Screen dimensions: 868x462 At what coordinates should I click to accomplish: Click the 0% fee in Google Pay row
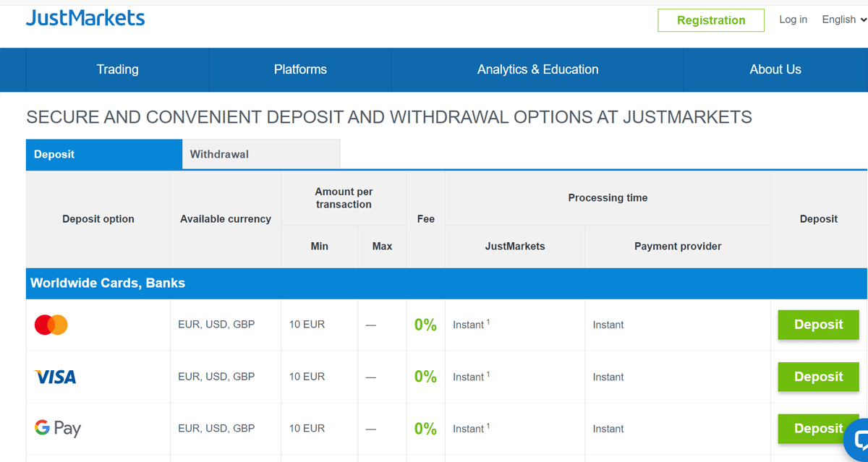click(x=425, y=429)
